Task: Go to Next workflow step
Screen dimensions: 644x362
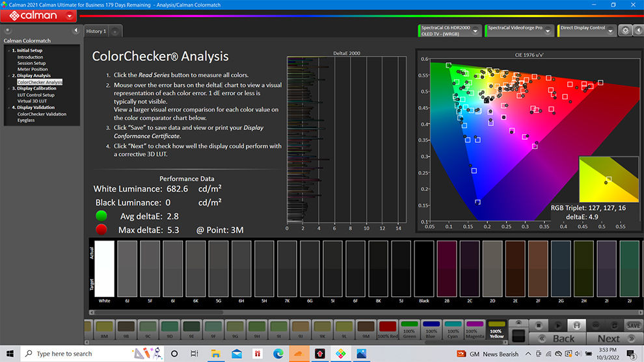Action: click(x=615, y=339)
